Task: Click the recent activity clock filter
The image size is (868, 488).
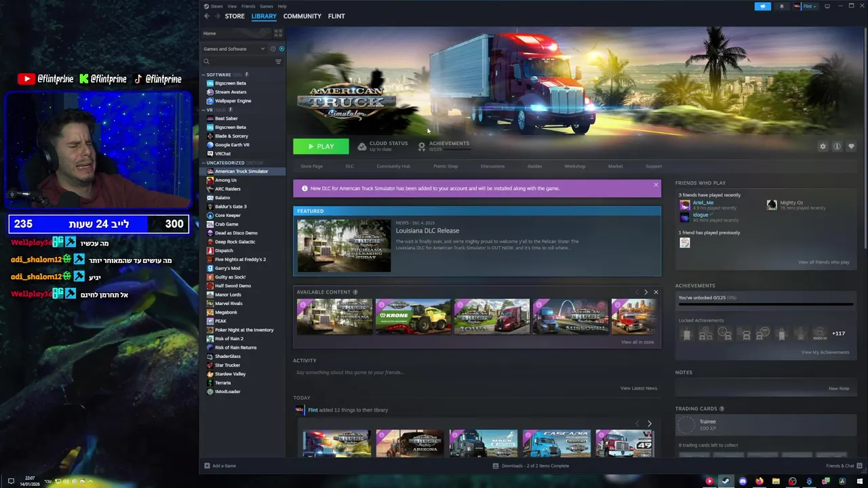Action: coord(273,49)
